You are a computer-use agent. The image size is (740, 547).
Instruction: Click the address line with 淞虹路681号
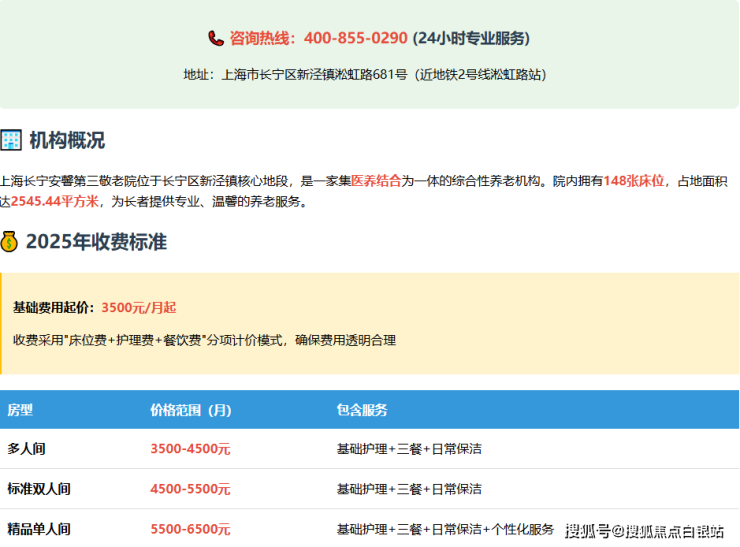click(x=365, y=74)
